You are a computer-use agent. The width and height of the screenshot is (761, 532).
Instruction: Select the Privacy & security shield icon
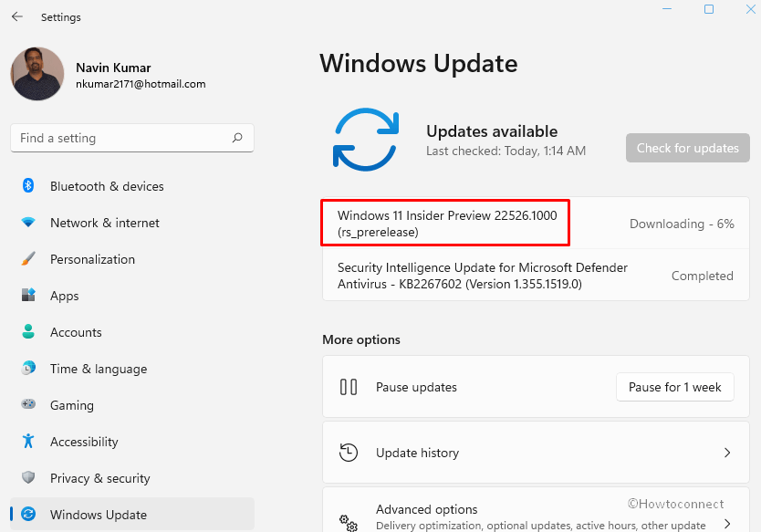(27, 478)
